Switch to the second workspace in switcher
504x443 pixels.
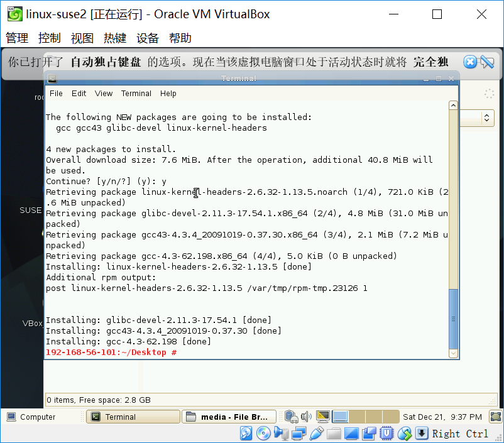pyautogui.click(x=357, y=417)
